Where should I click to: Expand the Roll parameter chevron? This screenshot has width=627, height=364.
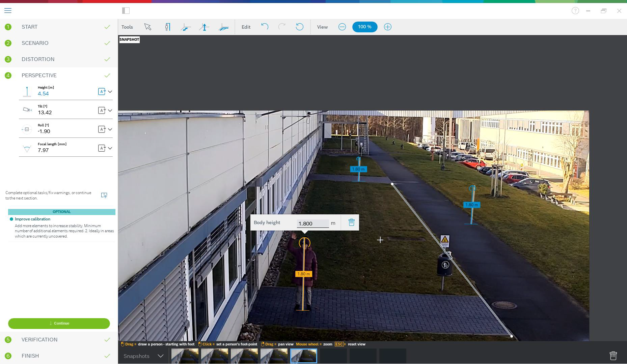click(110, 129)
